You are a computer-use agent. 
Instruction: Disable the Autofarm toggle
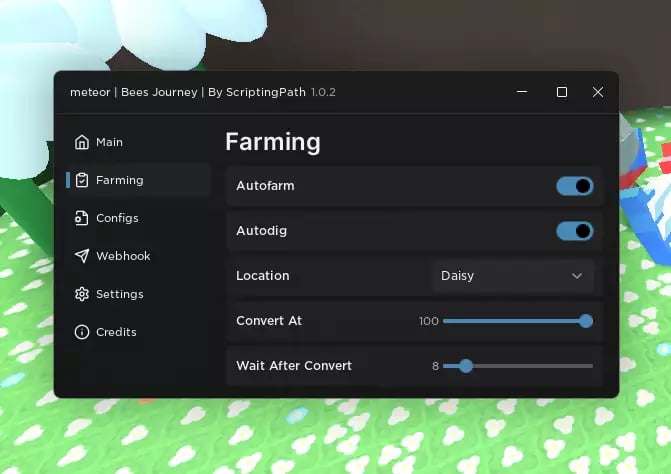coord(574,186)
